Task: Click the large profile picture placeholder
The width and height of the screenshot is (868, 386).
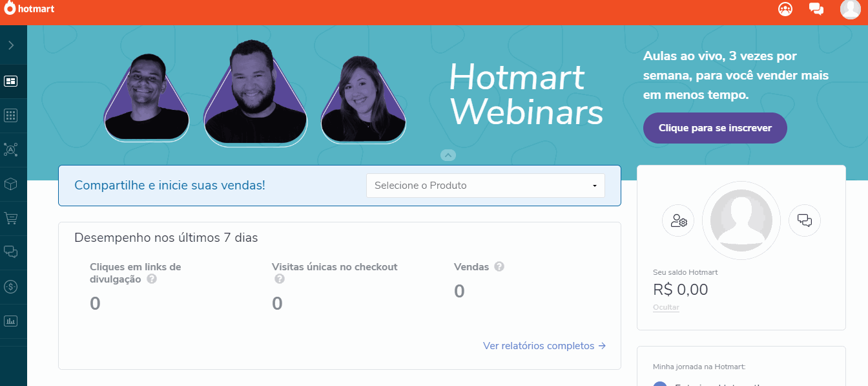Action: point(741,220)
